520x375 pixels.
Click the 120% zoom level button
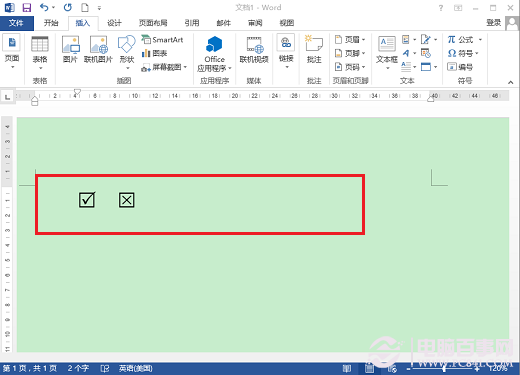(x=498, y=368)
